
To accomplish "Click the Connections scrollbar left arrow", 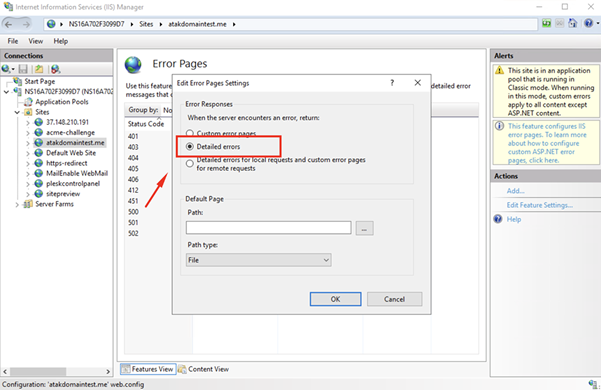I will point(5,372).
